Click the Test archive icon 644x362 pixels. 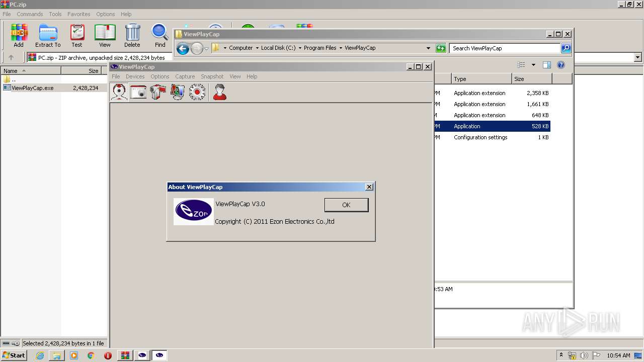pyautogui.click(x=77, y=36)
